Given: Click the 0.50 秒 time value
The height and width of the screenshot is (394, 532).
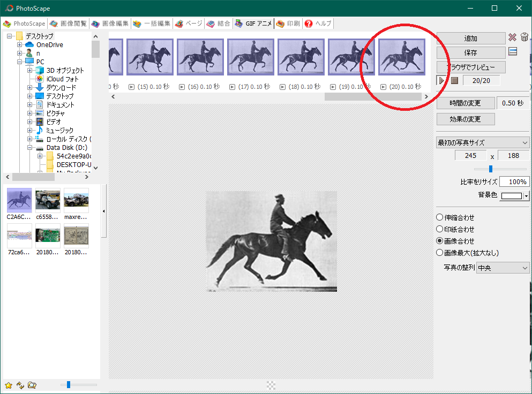Looking at the screenshot, I should click(512, 103).
